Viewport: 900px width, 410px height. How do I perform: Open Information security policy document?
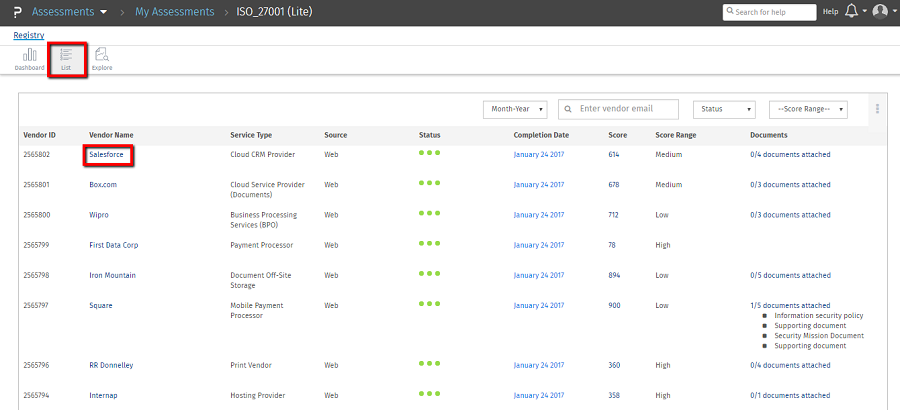click(818, 316)
